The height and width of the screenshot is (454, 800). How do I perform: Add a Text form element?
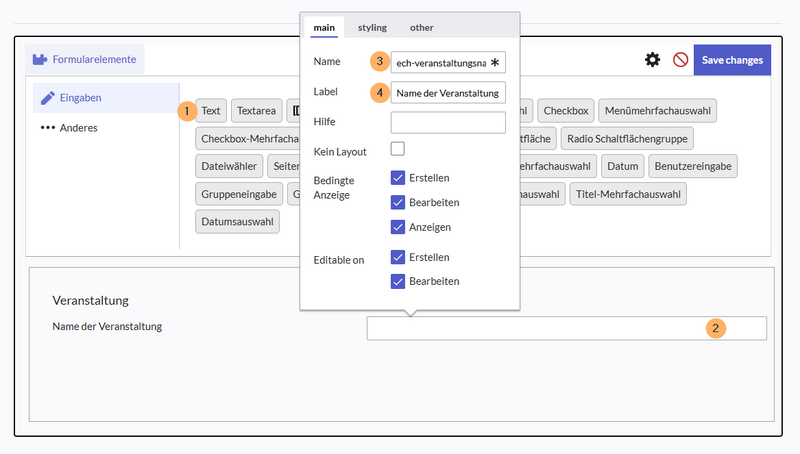(211, 111)
